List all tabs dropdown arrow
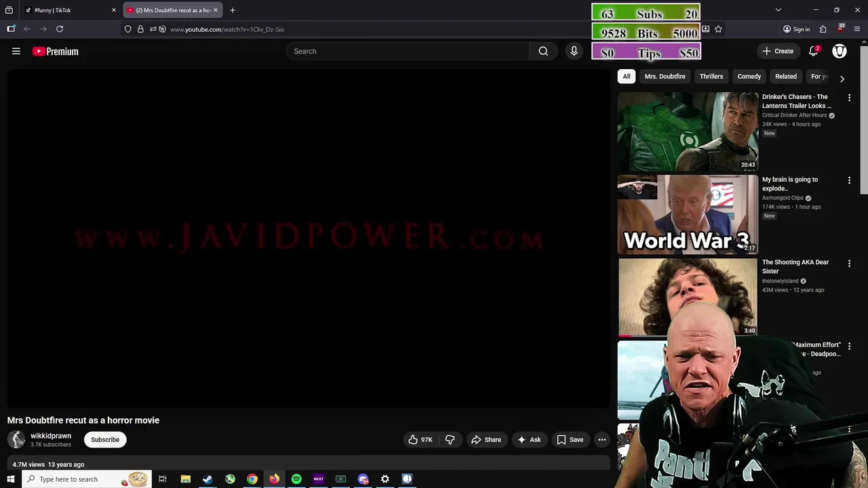Viewport: 868px width, 488px height. pyautogui.click(x=778, y=10)
